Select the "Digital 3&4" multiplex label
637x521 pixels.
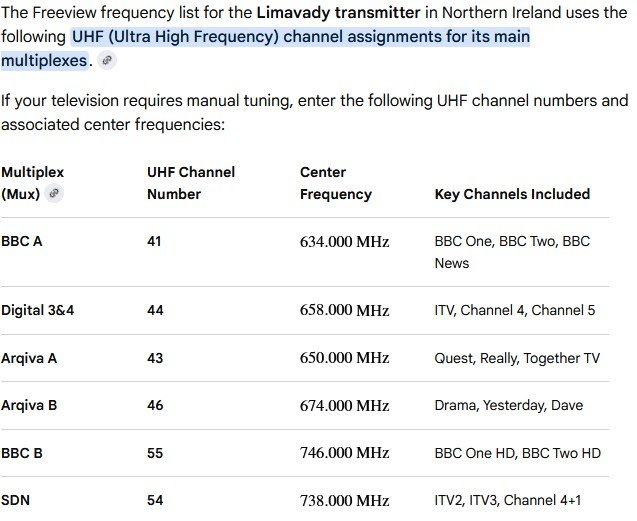tap(38, 310)
